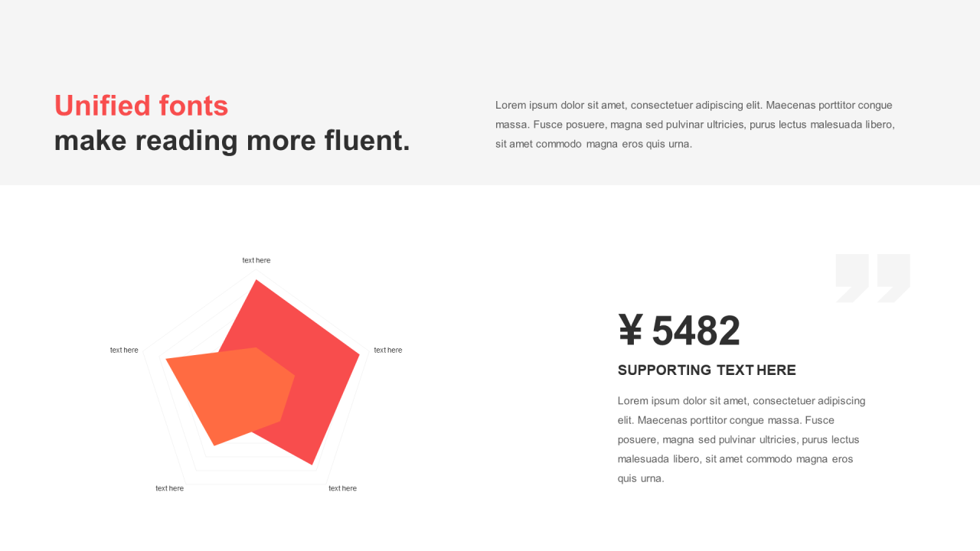Select the bottom-right 'text here' radar label

[343, 488]
